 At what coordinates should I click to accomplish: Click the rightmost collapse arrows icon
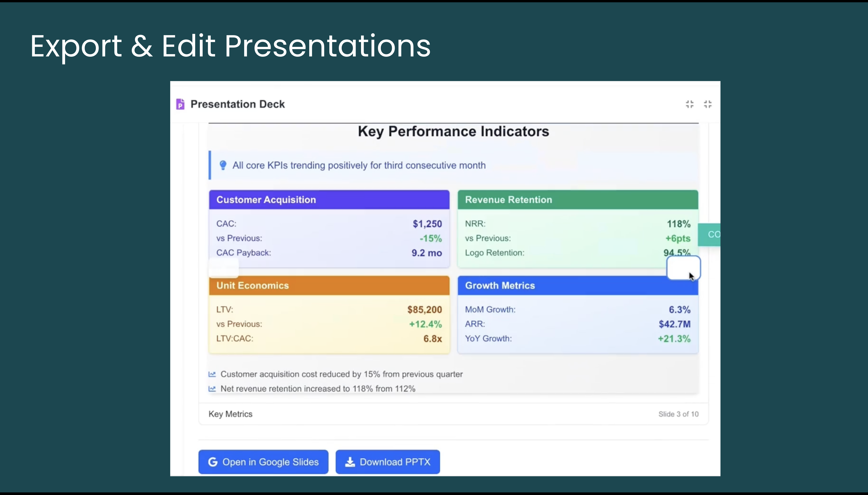point(708,104)
